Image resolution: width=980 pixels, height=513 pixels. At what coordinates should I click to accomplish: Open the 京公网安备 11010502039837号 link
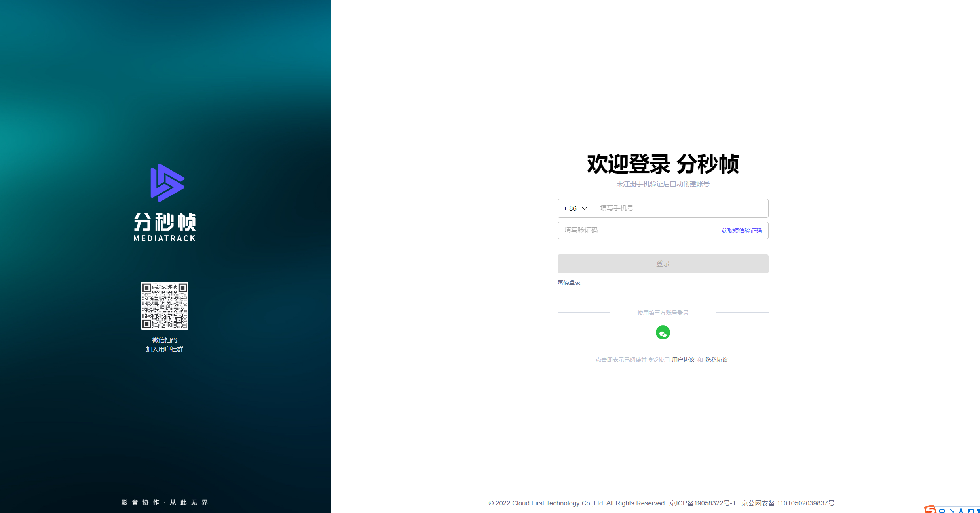(788, 503)
